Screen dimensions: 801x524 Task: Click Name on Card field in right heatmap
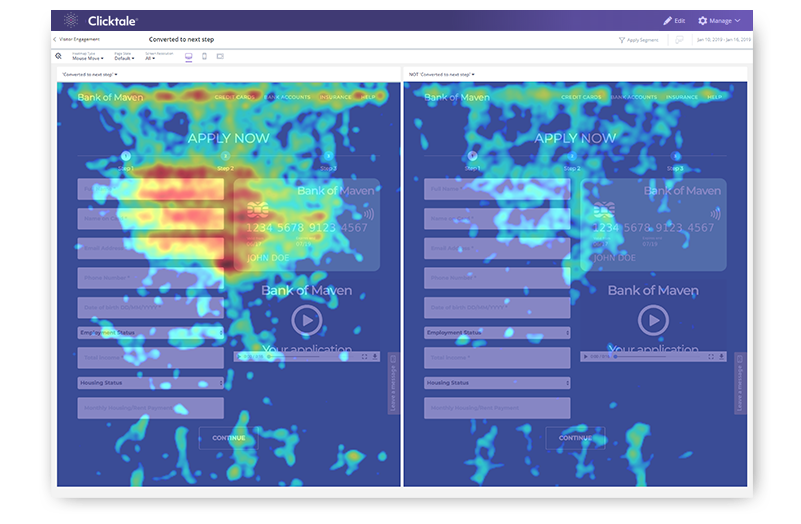click(497, 219)
